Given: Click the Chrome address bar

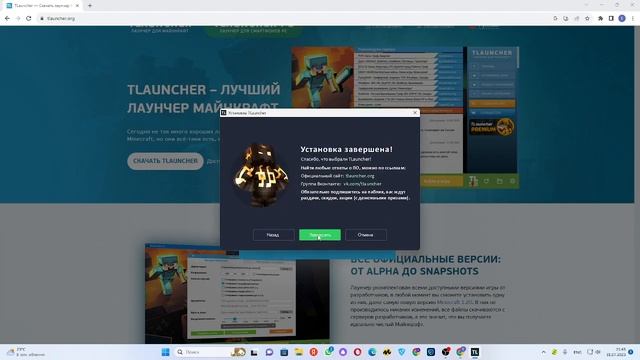Looking at the screenshot, I should click(x=294, y=18).
